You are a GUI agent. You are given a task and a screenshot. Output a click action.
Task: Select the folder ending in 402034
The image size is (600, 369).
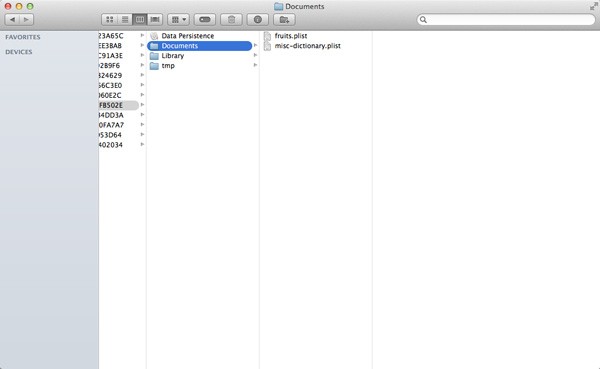[x=111, y=145]
